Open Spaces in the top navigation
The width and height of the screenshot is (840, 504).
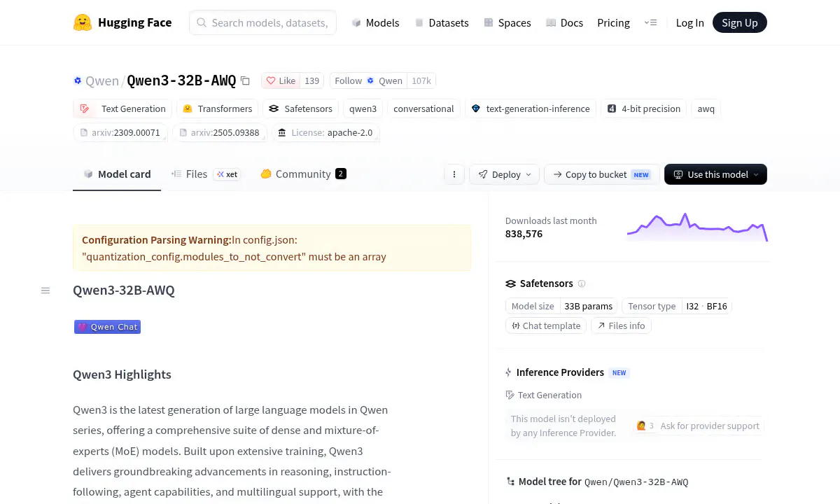coord(507,22)
